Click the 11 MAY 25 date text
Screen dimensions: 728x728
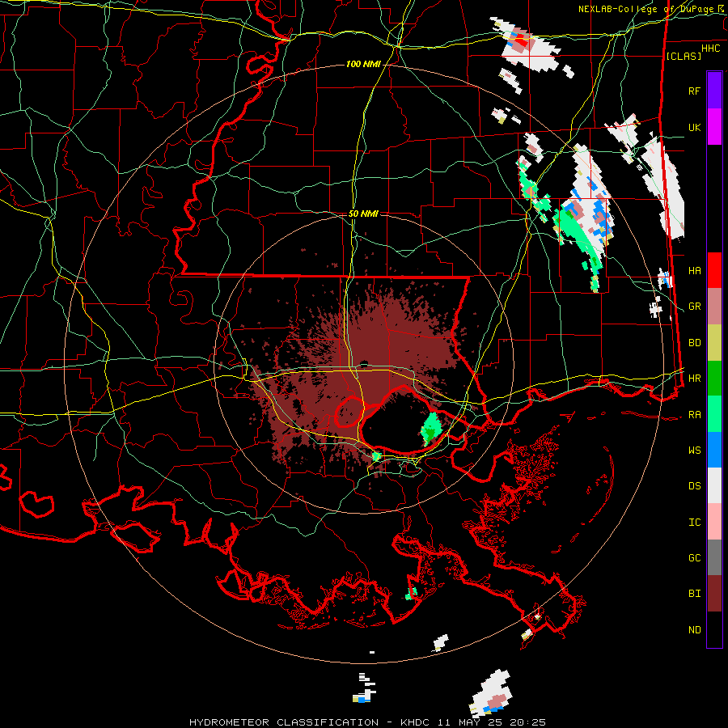[470, 722]
